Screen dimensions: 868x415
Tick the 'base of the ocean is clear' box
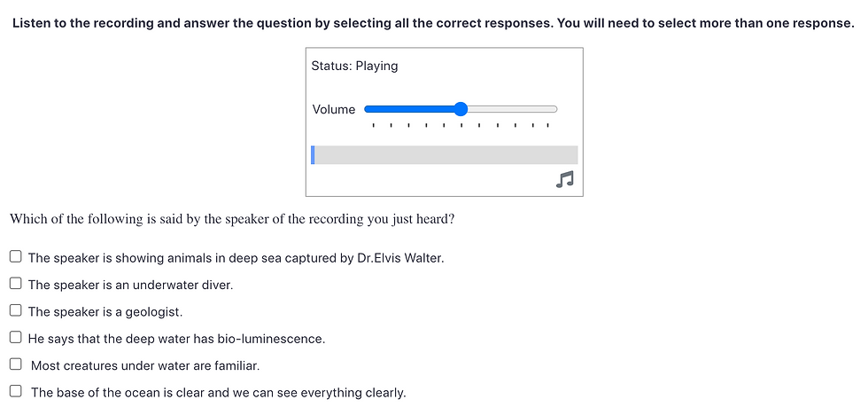[16, 391]
